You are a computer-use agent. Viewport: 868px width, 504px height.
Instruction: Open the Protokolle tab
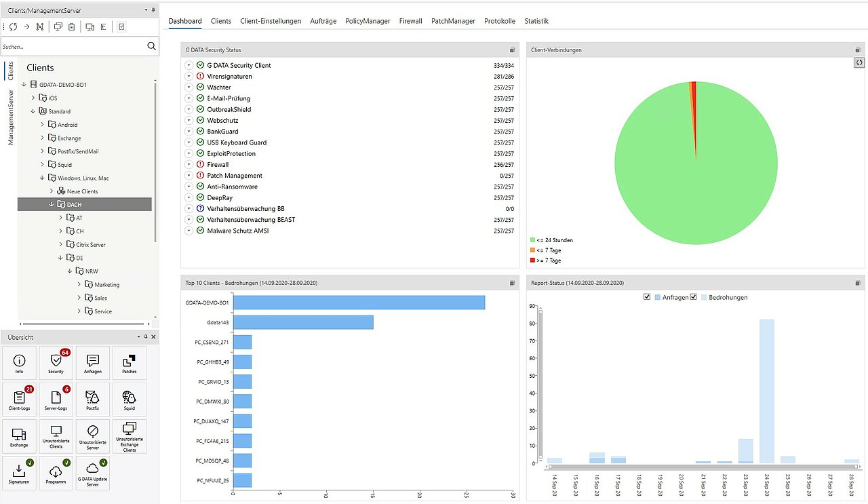point(500,21)
